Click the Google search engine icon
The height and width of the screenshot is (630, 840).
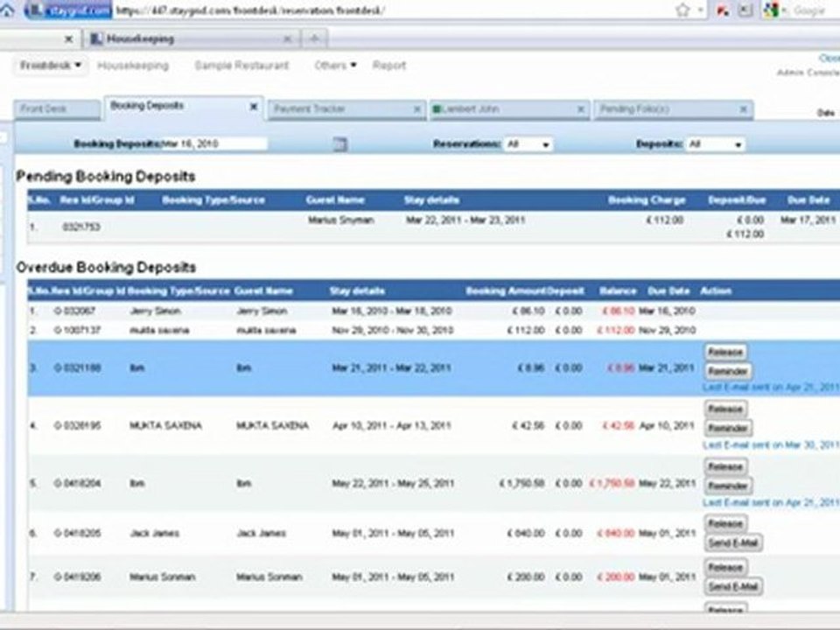[770, 10]
